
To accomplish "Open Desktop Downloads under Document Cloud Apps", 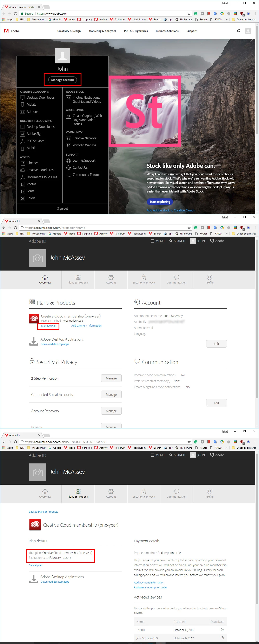I will tap(37, 127).
